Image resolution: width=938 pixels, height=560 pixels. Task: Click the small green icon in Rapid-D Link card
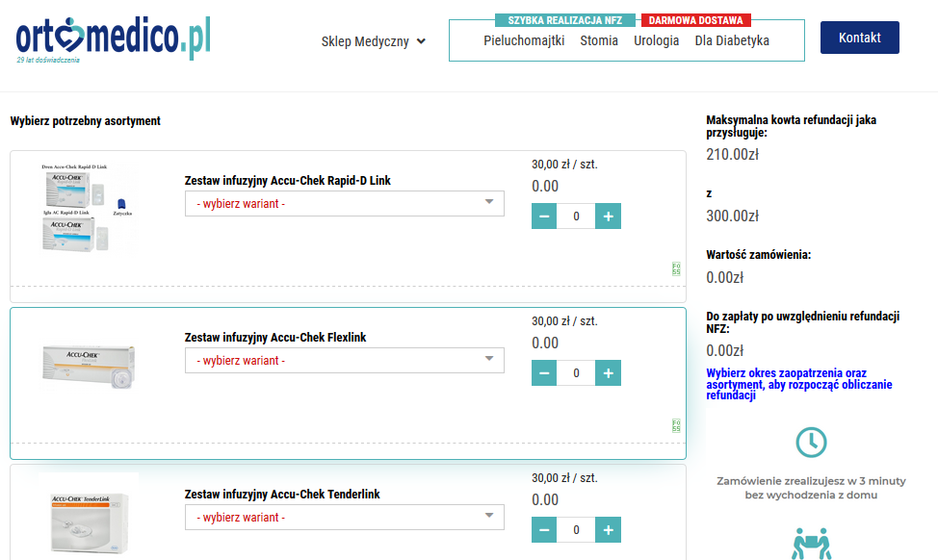pos(676,269)
